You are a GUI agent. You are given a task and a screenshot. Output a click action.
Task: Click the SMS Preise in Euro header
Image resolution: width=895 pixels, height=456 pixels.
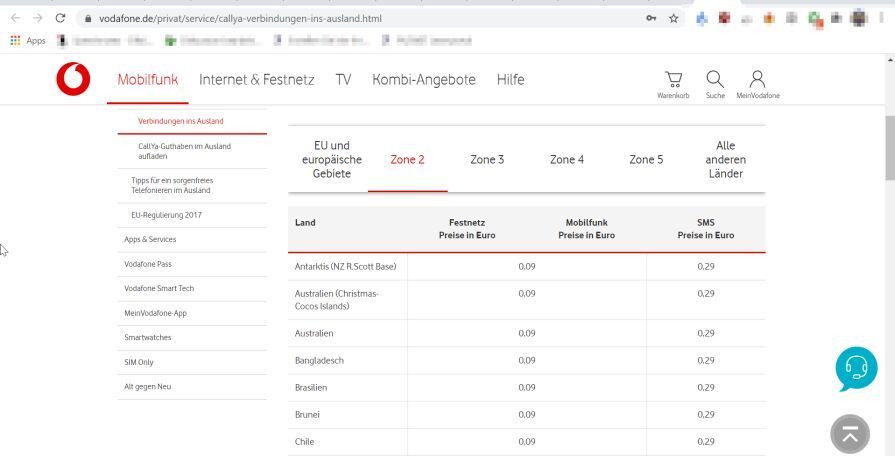705,229
